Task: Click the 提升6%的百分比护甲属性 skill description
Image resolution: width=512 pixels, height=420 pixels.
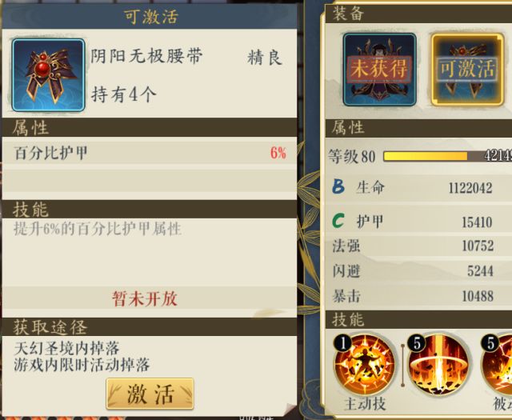Action: (98, 230)
